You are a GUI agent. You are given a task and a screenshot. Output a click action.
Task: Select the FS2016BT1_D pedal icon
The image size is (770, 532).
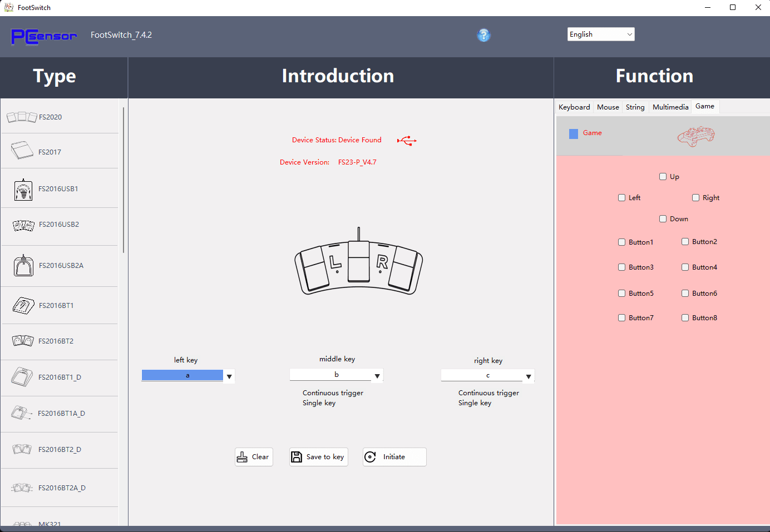[22, 377]
